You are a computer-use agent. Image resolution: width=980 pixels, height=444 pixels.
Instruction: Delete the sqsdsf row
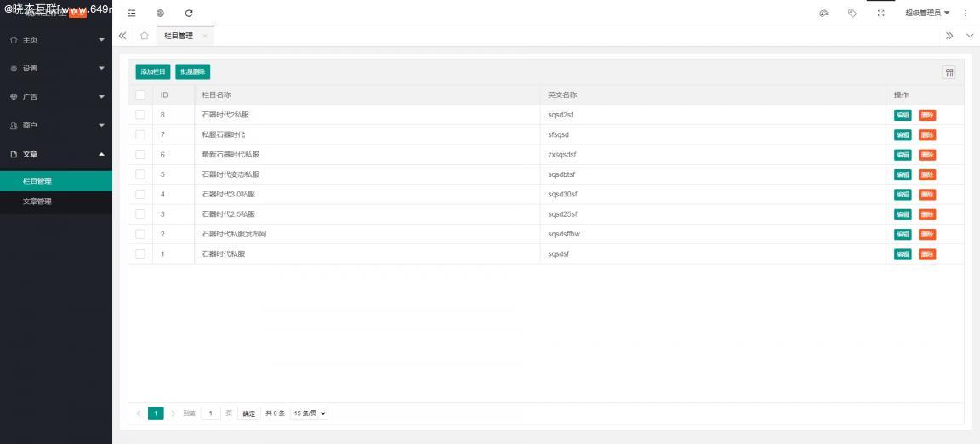[927, 254]
